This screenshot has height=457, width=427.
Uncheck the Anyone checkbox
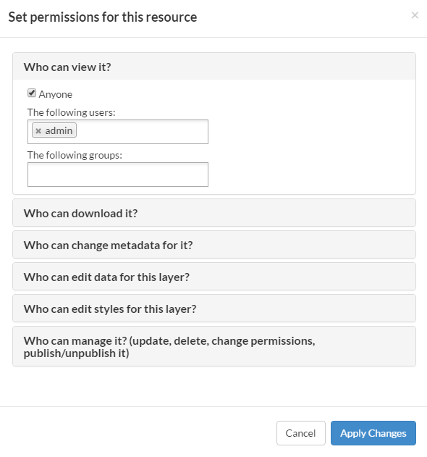[32, 93]
